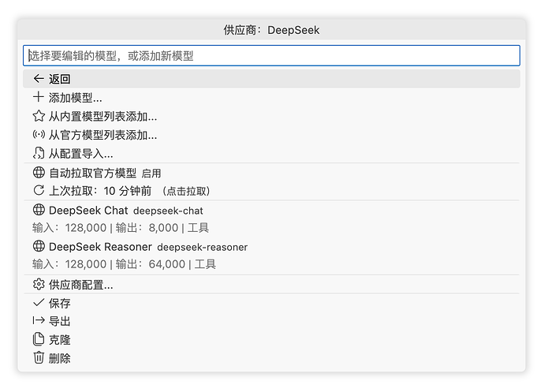
Task: Click the gear icon for 供应商配置
Action: [x=39, y=285]
